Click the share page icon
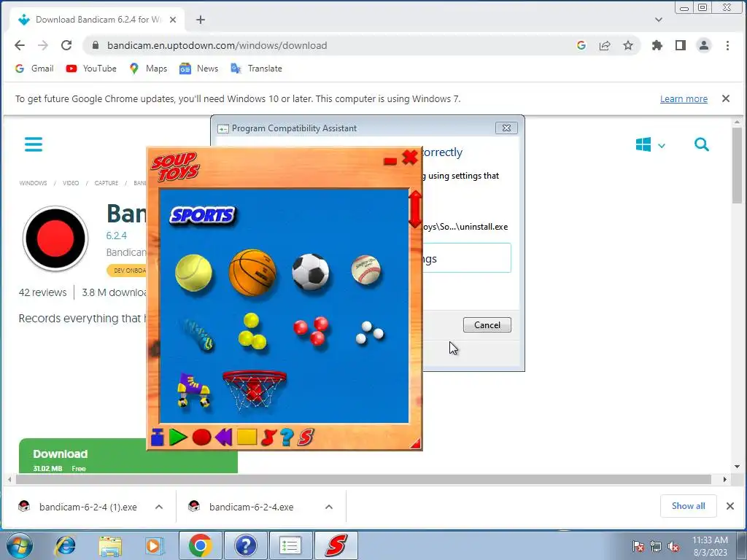Image resolution: width=747 pixels, height=560 pixels. pos(605,45)
